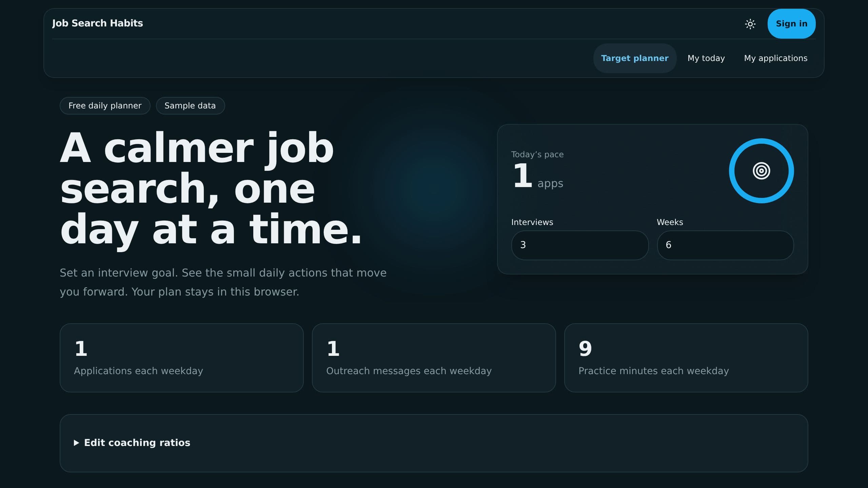
Task: Click the Job Search Habits logo title
Action: click(98, 23)
